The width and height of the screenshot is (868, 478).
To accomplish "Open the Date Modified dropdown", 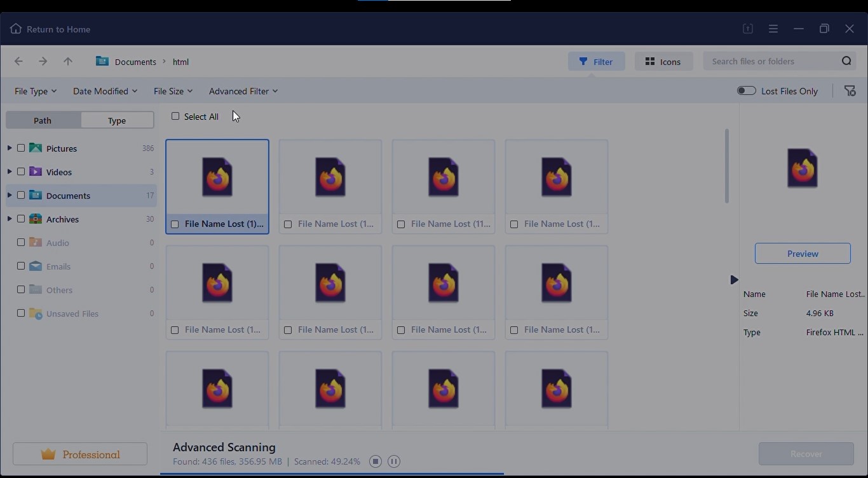I will click(x=105, y=91).
